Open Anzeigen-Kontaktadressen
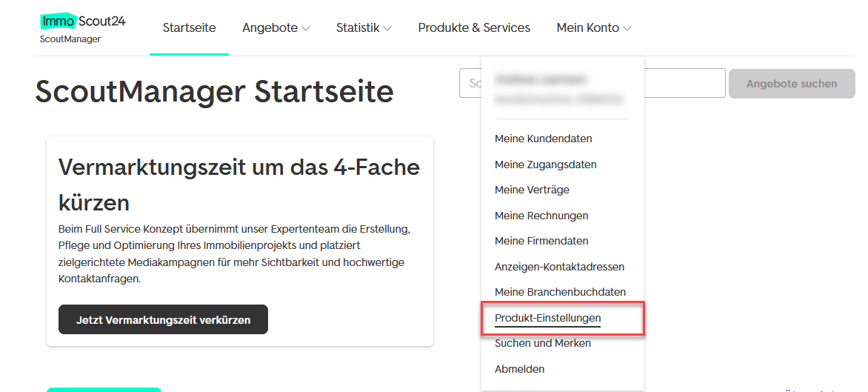Image resolution: width=868 pixels, height=392 pixels. (559, 267)
